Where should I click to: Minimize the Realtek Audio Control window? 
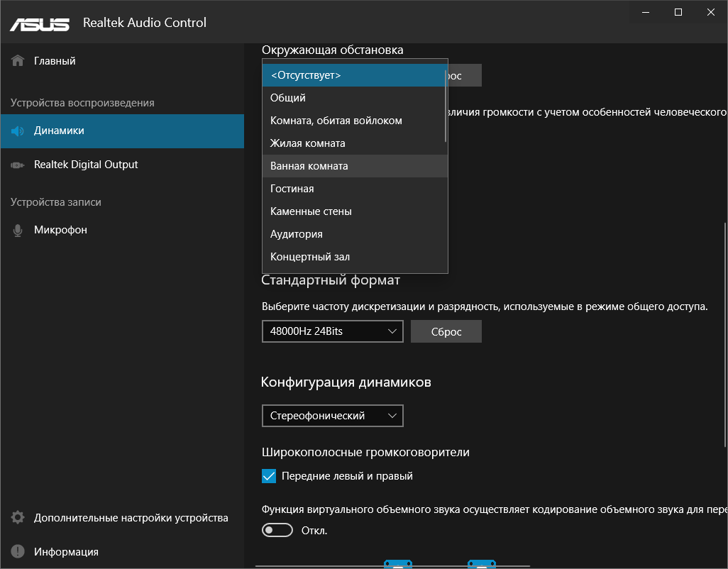[646, 12]
